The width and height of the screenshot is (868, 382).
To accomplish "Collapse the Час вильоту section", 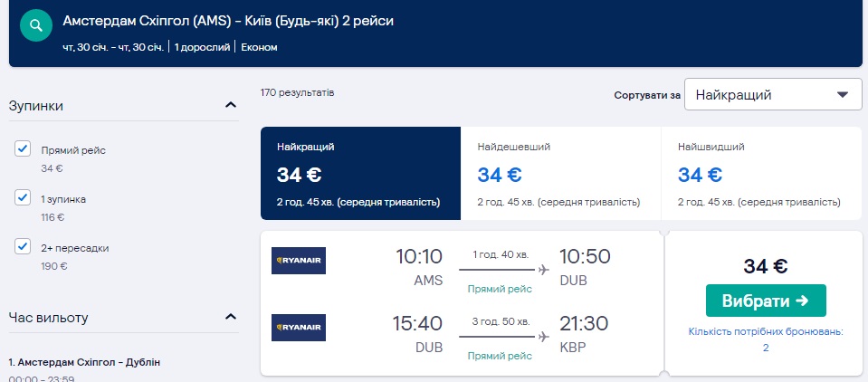I will (231, 318).
